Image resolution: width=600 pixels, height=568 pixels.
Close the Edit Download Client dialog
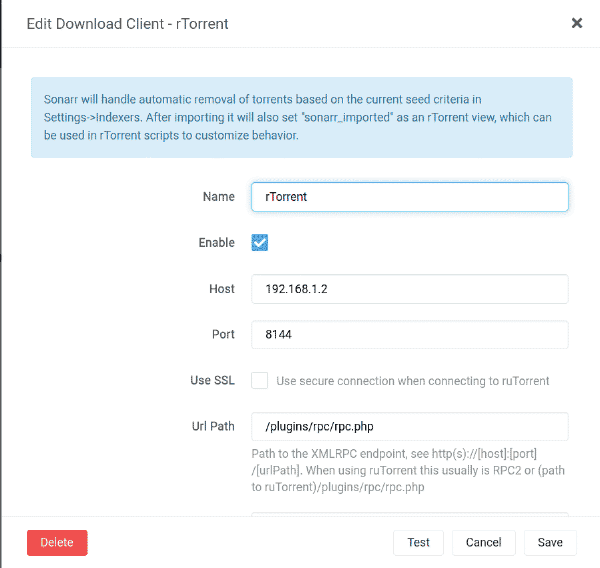pyautogui.click(x=577, y=23)
